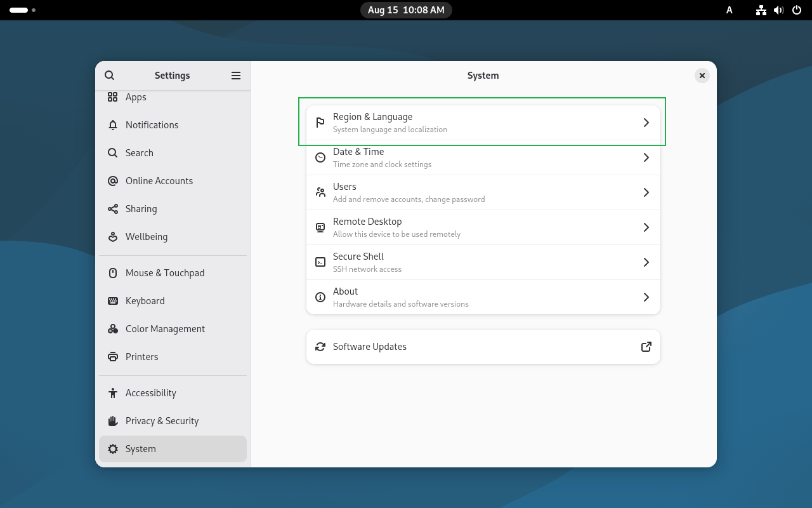Open the hamburger menu in Settings sidebar
The image size is (812, 508).
pos(236,76)
